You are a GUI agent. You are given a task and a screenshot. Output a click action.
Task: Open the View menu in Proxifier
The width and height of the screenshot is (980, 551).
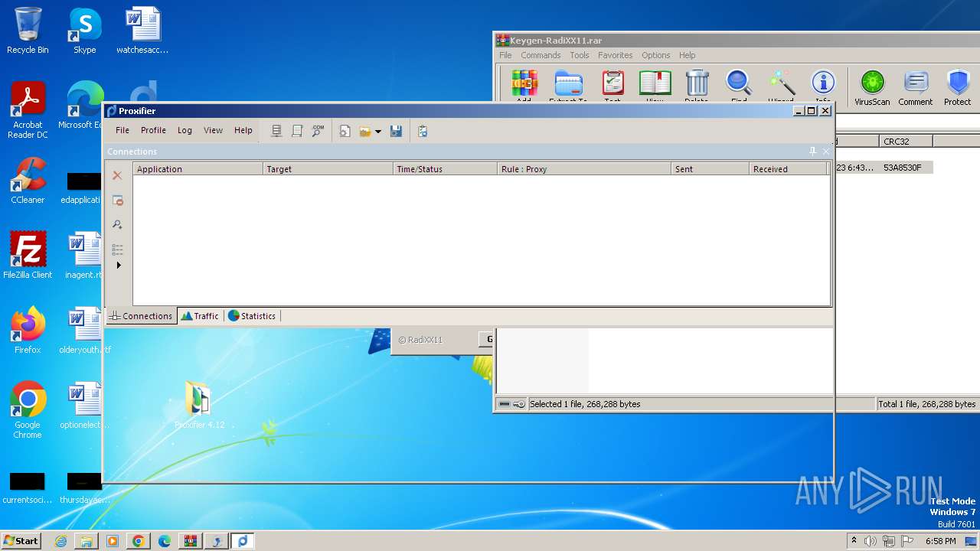tap(213, 130)
